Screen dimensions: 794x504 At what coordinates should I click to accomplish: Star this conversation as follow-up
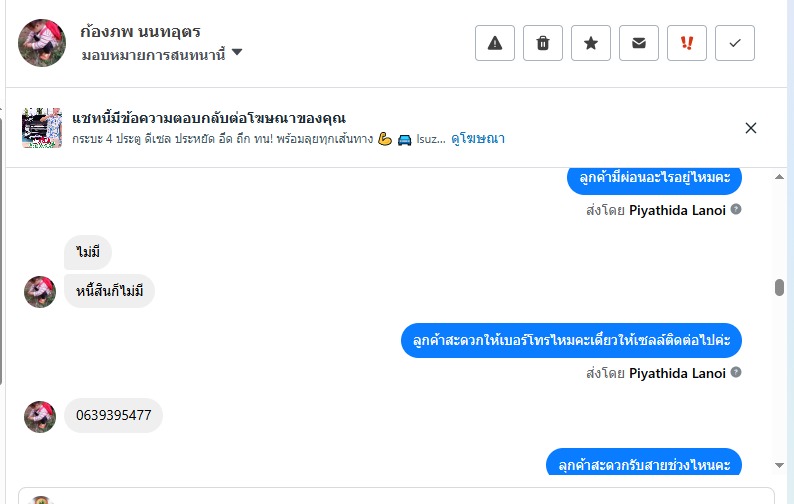coord(591,43)
